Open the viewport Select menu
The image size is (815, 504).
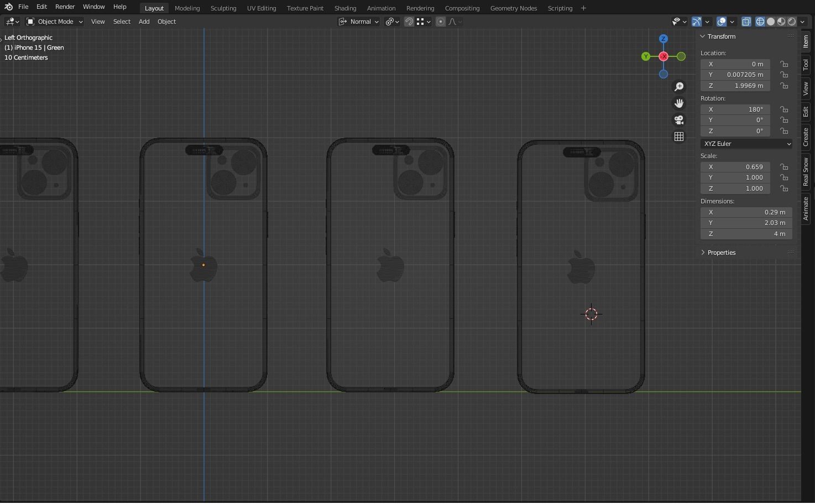(x=122, y=22)
